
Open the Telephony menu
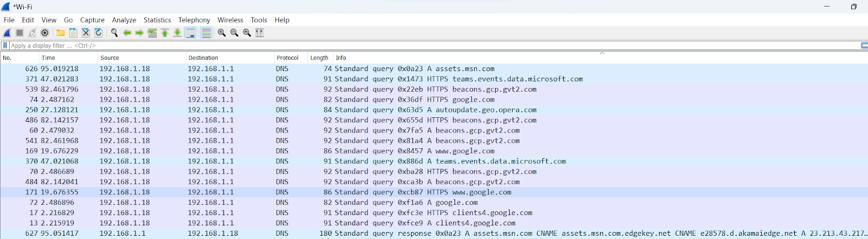[194, 20]
